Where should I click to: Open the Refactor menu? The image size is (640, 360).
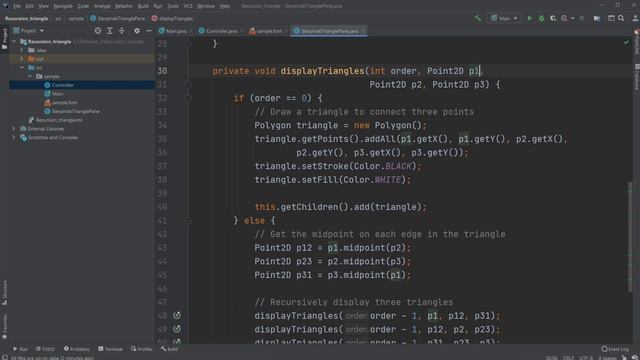click(x=124, y=6)
